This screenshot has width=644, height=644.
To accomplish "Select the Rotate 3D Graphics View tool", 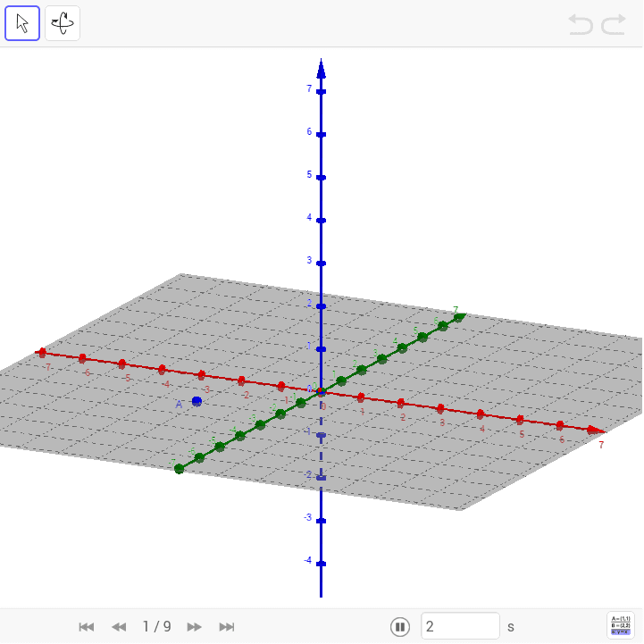I will [x=63, y=23].
